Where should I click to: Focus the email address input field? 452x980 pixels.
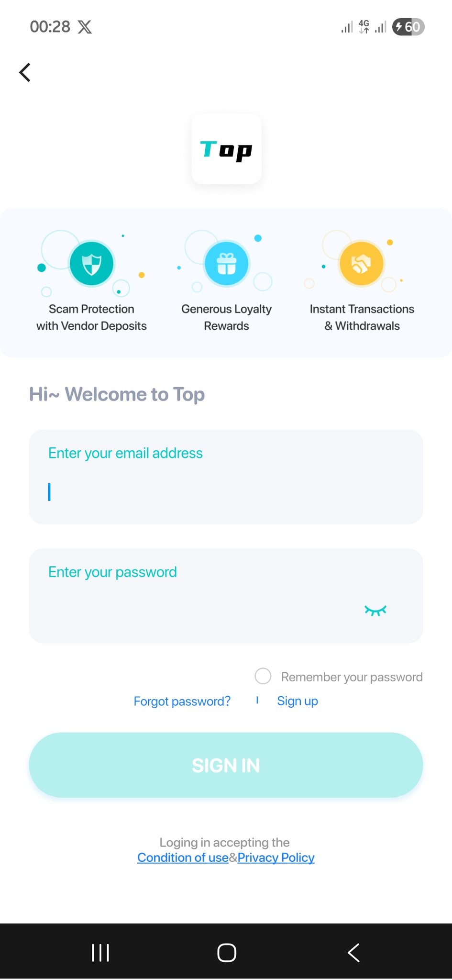226,491
